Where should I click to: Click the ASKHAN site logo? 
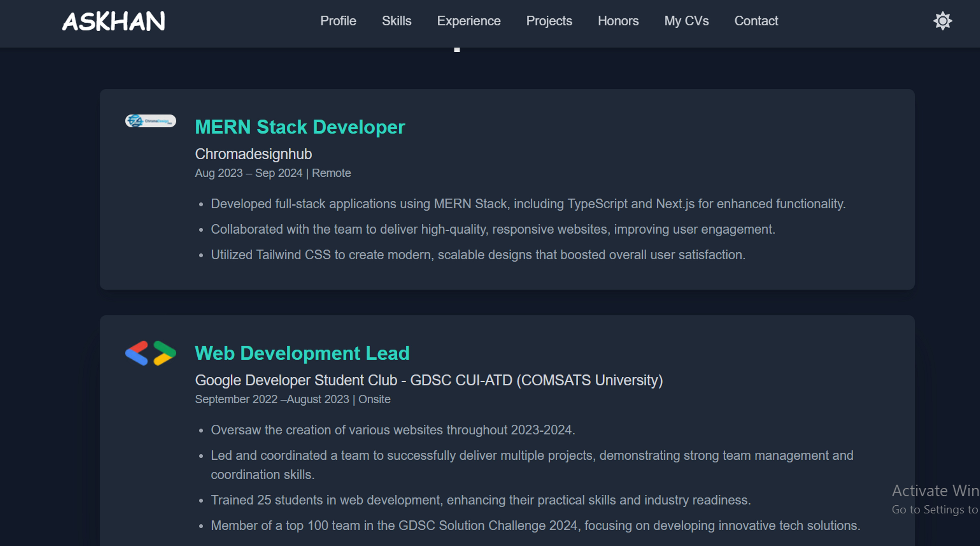coord(113,21)
